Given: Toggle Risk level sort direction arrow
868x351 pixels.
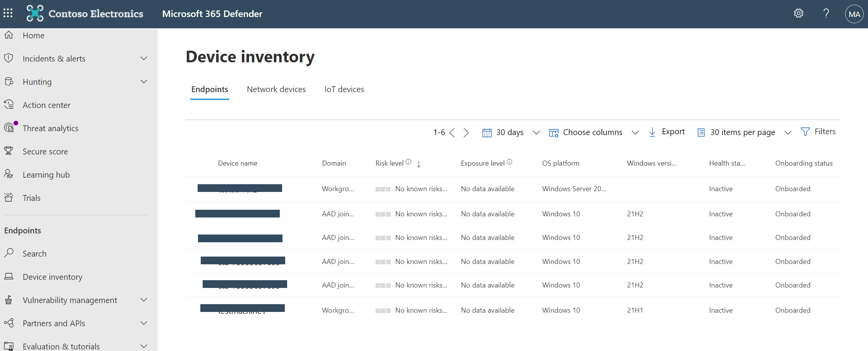Looking at the screenshot, I should point(419,164).
